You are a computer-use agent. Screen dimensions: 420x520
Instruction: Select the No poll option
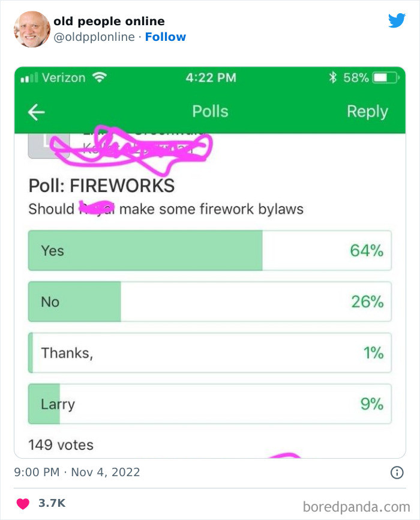click(210, 301)
